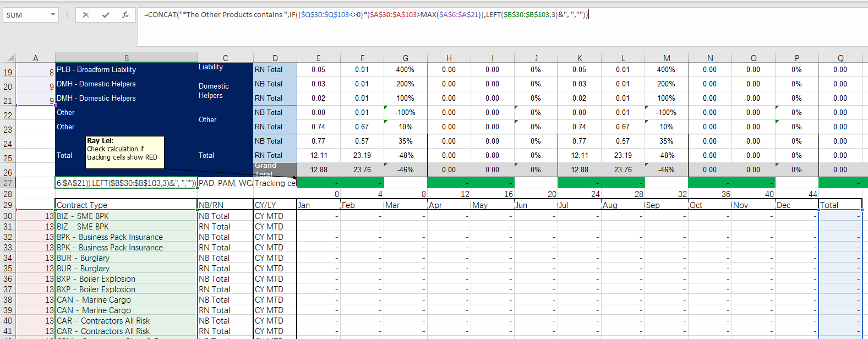The width and height of the screenshot is (868, 339).
Task: Click the 'BUR - Burglary' cell in row 34
Action: [x=127, y=258]
